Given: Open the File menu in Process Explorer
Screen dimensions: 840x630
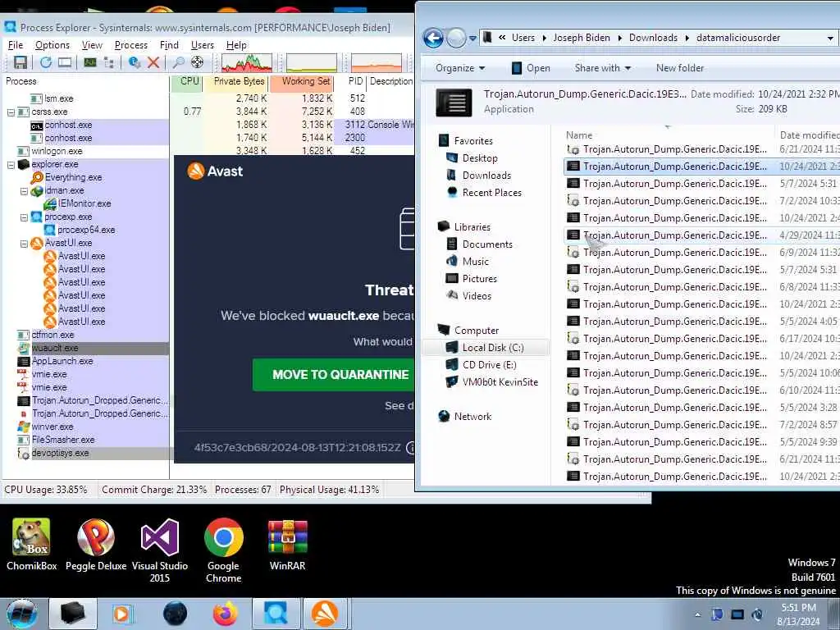Looking at the screenshot, I should 16,45.
